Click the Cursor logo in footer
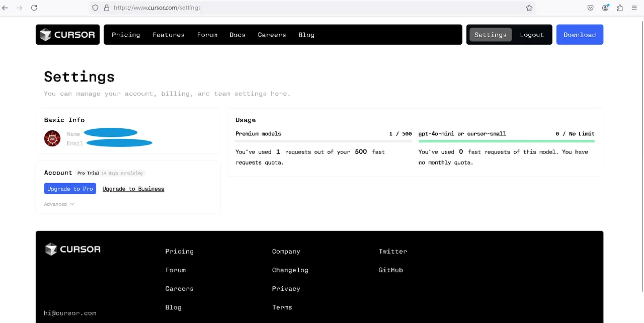This screenshot has width=644, height=323. pos(73,249)
